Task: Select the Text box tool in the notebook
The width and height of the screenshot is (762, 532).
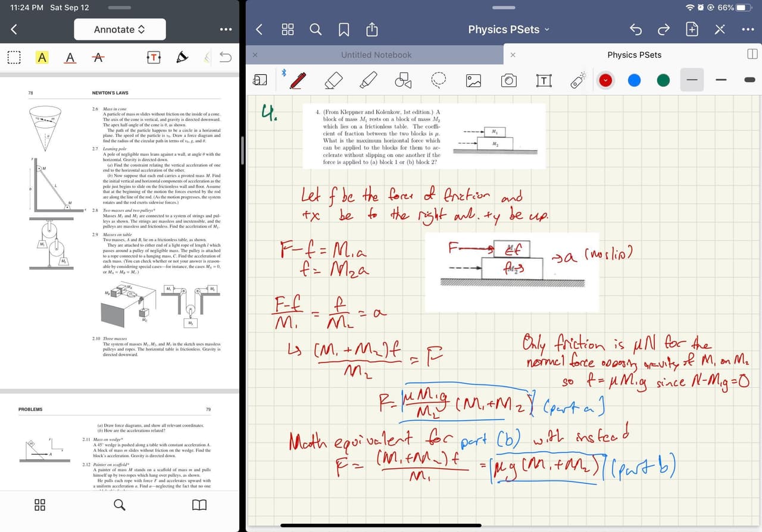Action: 544,80
